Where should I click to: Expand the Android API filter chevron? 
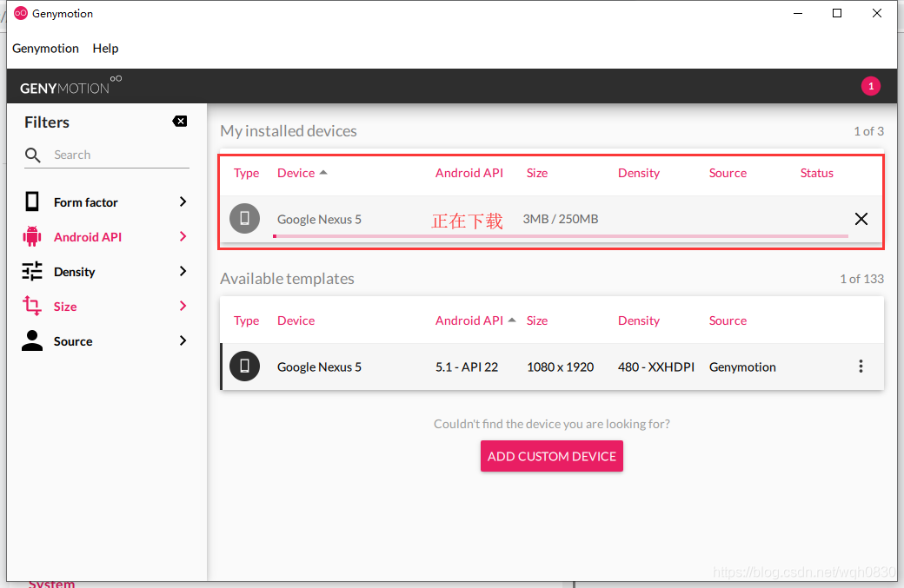click(183, 237)
